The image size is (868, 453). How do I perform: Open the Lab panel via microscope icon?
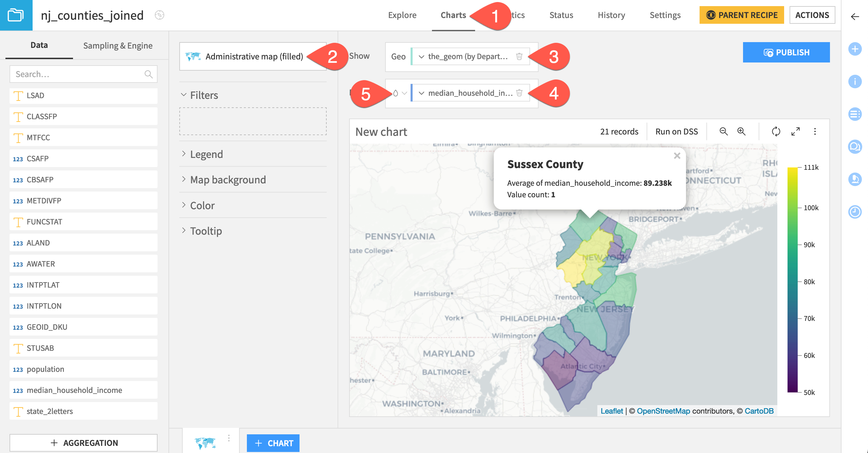(855, 179)
